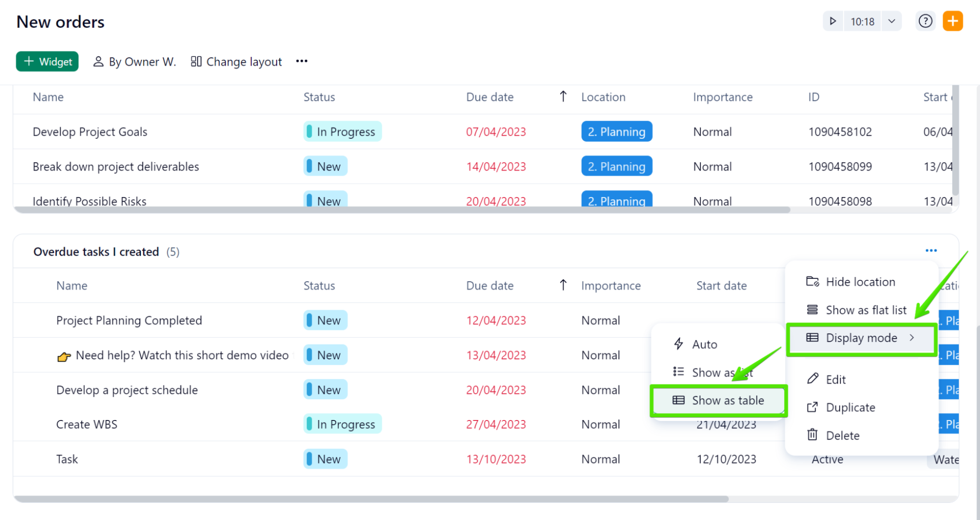Open By Owner W. filter
Viewport: 980px width, 520px height.
134,62
